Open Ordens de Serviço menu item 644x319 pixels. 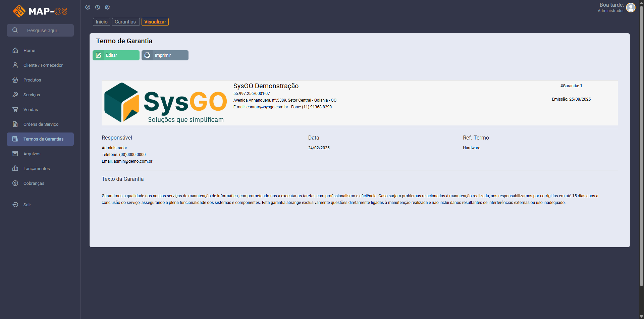coord(40,124)
